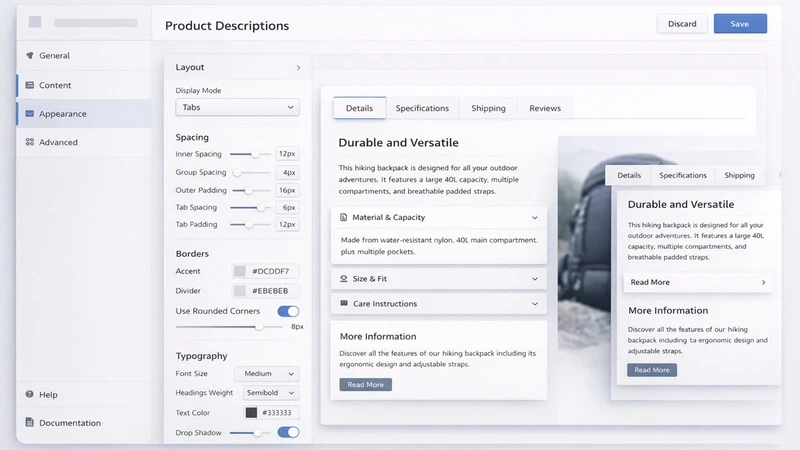Screen dimensions: 800x450
Task: Click the Appearance sidebar icon
Action: point(30,114)
